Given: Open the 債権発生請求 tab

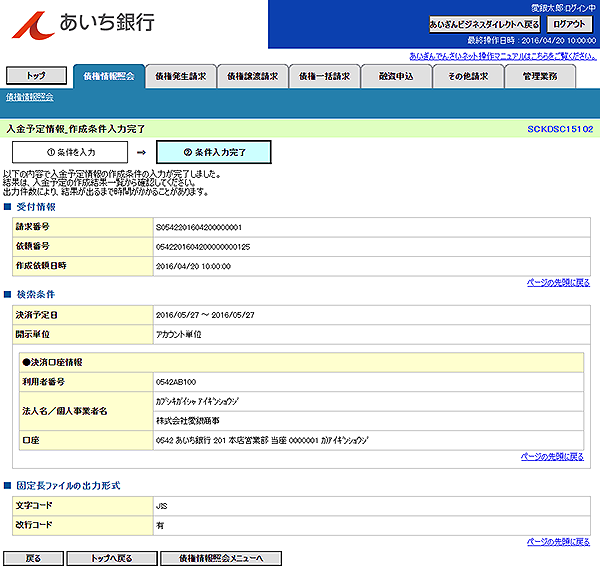Looking at the screenshot, I should click(181, 76).
